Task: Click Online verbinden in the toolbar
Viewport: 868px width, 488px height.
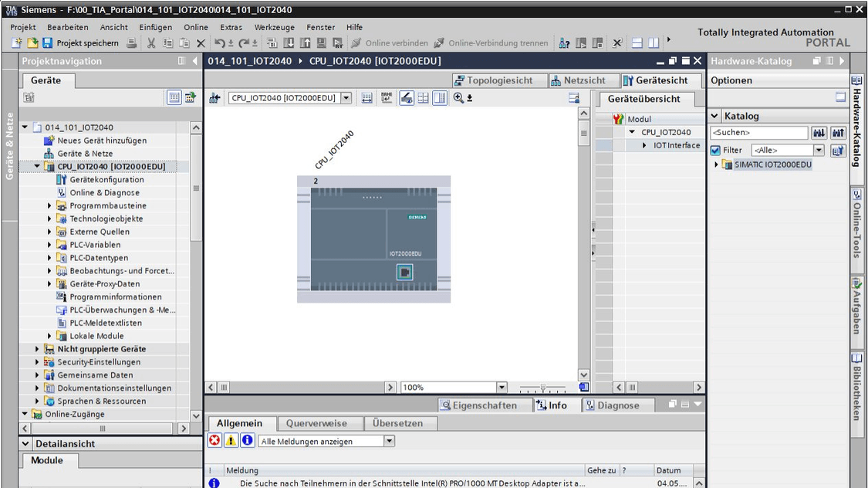Action: (390, 42)
